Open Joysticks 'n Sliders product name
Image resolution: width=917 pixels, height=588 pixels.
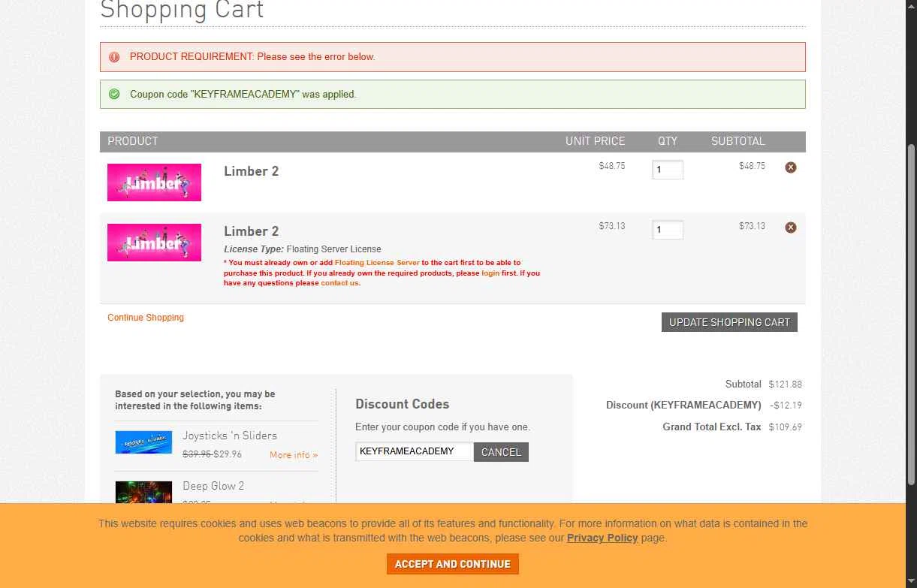[x=230, y=436]
